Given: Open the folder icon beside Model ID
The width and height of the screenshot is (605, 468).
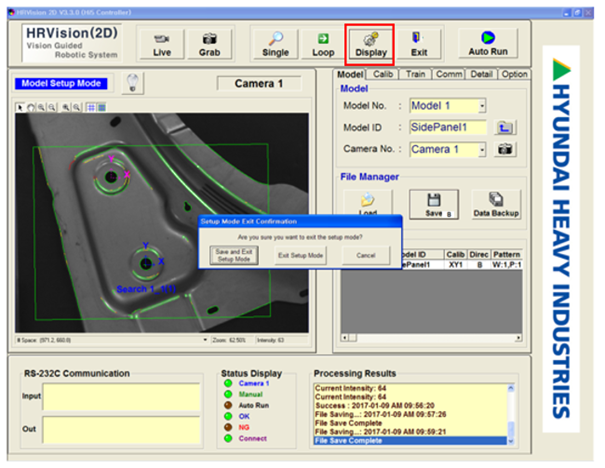Looking at the screenshot, I should (505, 127).
